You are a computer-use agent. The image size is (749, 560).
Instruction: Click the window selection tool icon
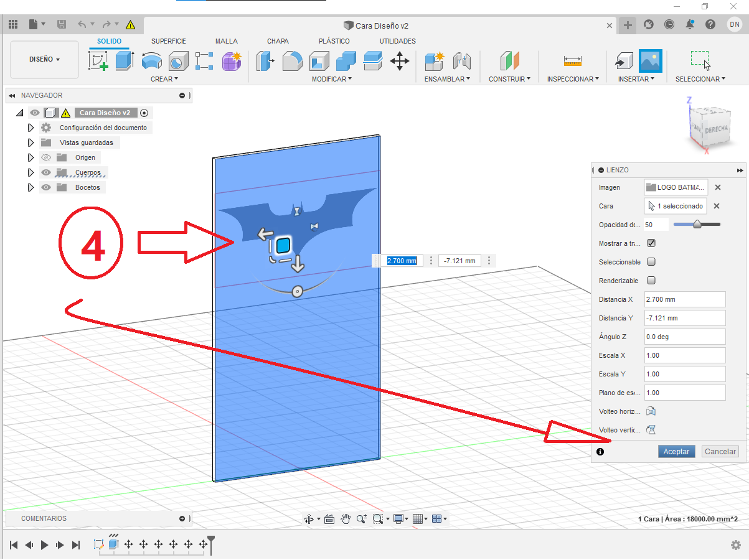coord(700,62)
